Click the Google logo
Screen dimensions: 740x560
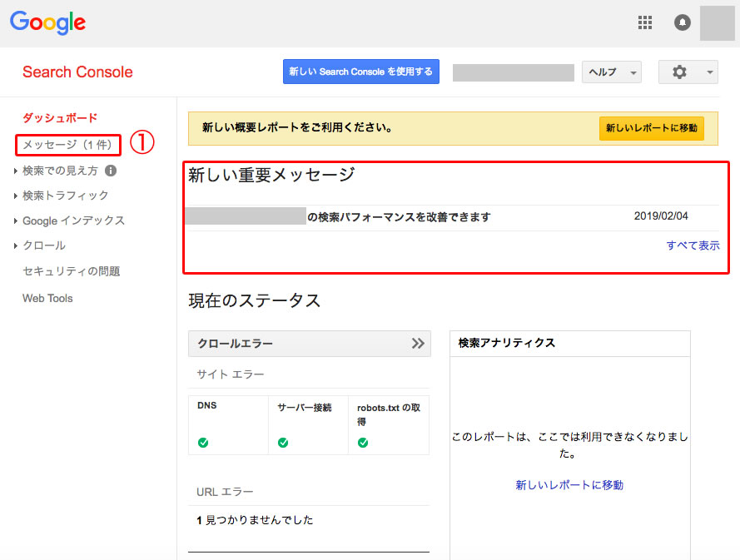tap(48, 23)
